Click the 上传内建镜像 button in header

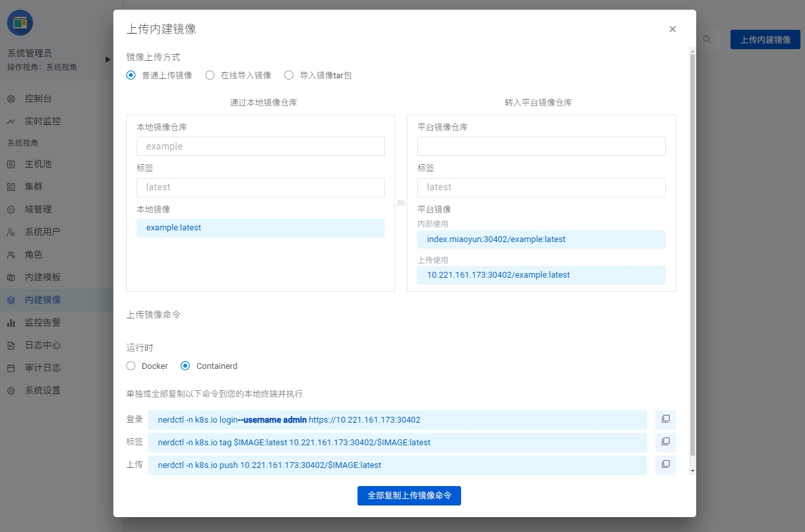(x=765, y=39)
